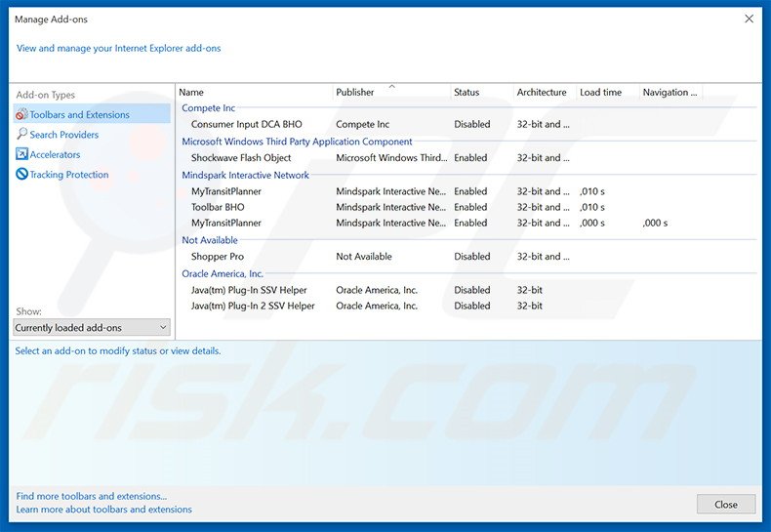This screenshot has width=771, height=532.
Task: Sort add-ons by Name column
Action: tap(191, 93)
